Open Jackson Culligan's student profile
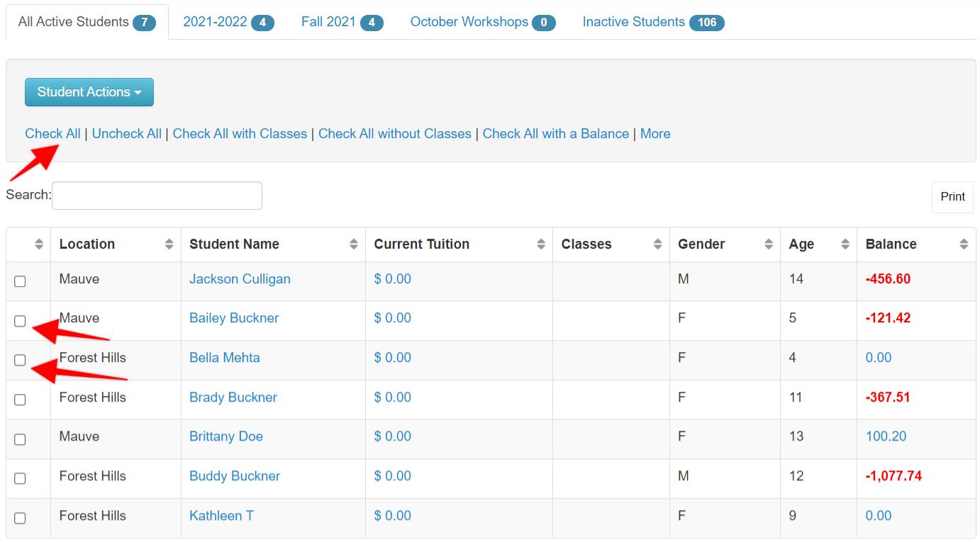This screenshot has width=980, height=542. pyautogui.click(x=240, y=279)
